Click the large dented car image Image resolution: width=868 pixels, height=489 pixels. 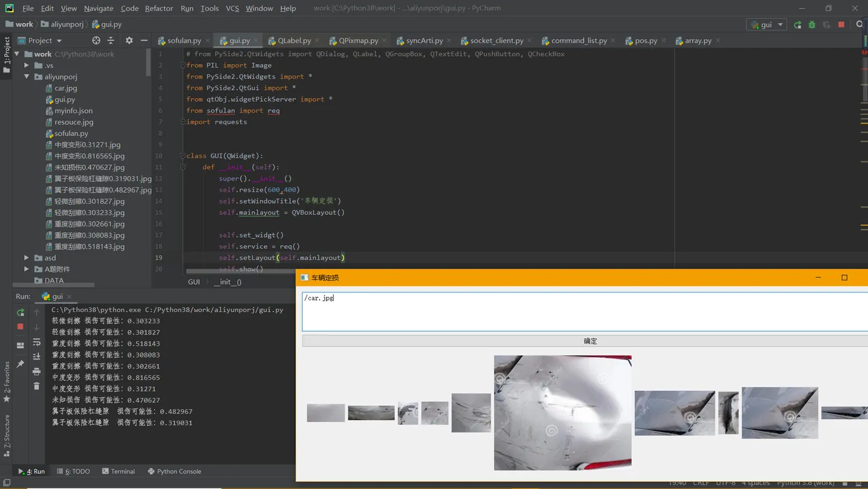[x=562, y=413]
